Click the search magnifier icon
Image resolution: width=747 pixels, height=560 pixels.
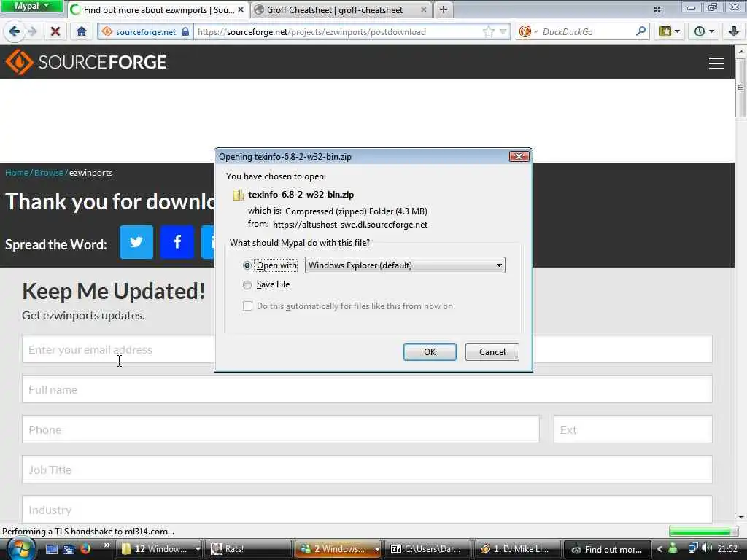tap(640, 31)
